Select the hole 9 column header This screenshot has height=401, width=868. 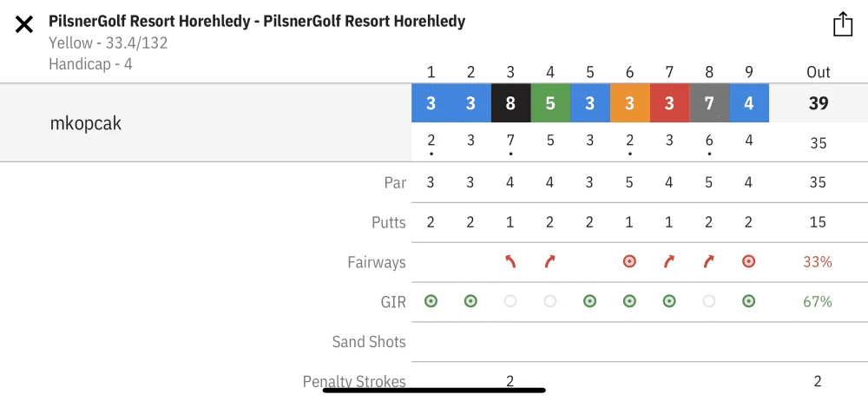coord(748,73)
